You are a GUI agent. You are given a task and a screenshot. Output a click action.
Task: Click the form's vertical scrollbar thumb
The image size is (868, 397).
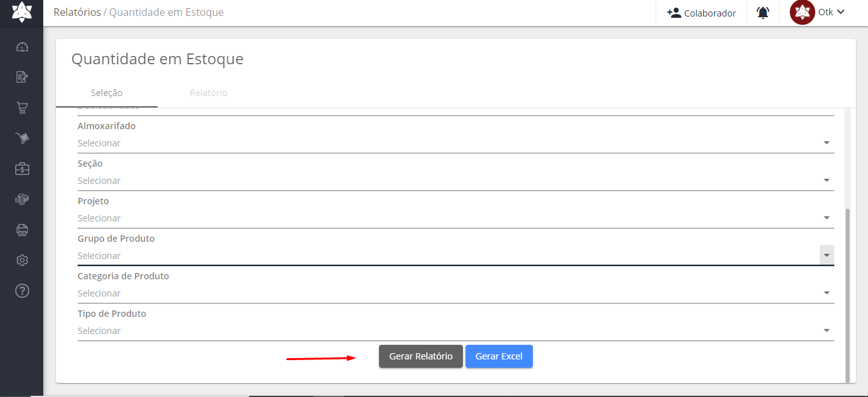click(x=847, y=295)
